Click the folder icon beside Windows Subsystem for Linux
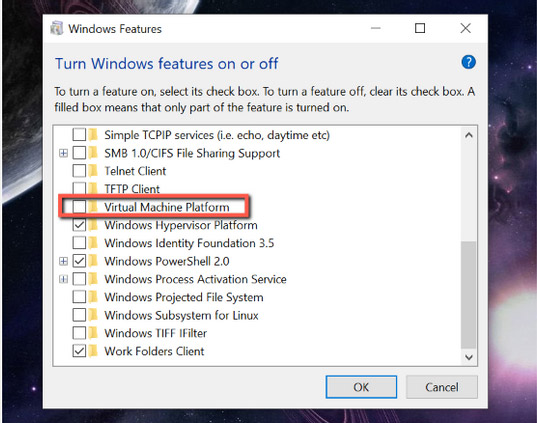Image resolution: width=537 pixels, height=423 pixels. coord(93,315)
